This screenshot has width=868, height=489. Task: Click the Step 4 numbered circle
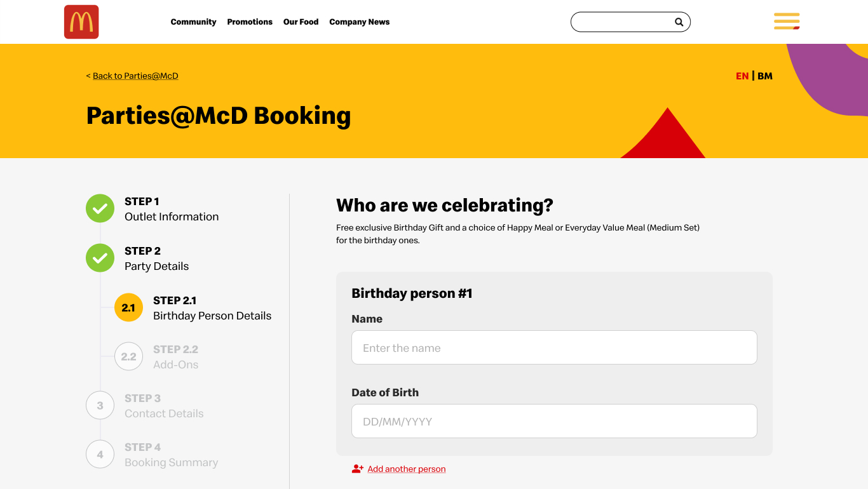(100, 454)
